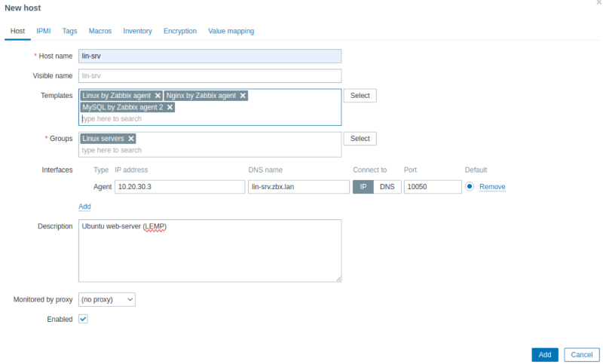Close the New host dialog
Screen dimensions: 603x364
pos(598,2)
